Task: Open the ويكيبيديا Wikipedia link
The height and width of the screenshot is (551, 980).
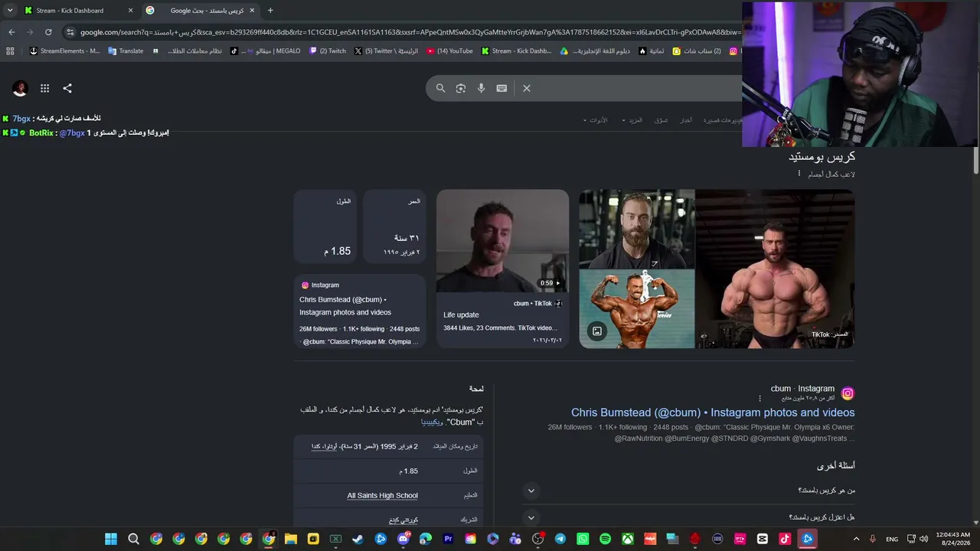Action: (x=433, y=422)
